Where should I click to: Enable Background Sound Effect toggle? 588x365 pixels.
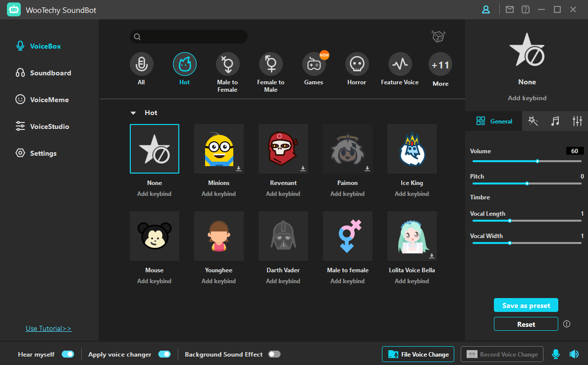pos(274,354)
